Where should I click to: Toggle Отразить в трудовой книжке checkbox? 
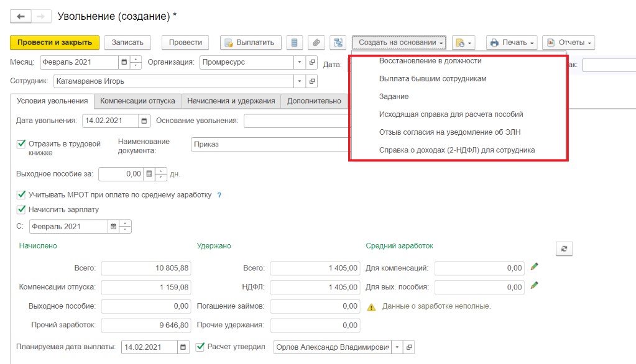point(21,144)
